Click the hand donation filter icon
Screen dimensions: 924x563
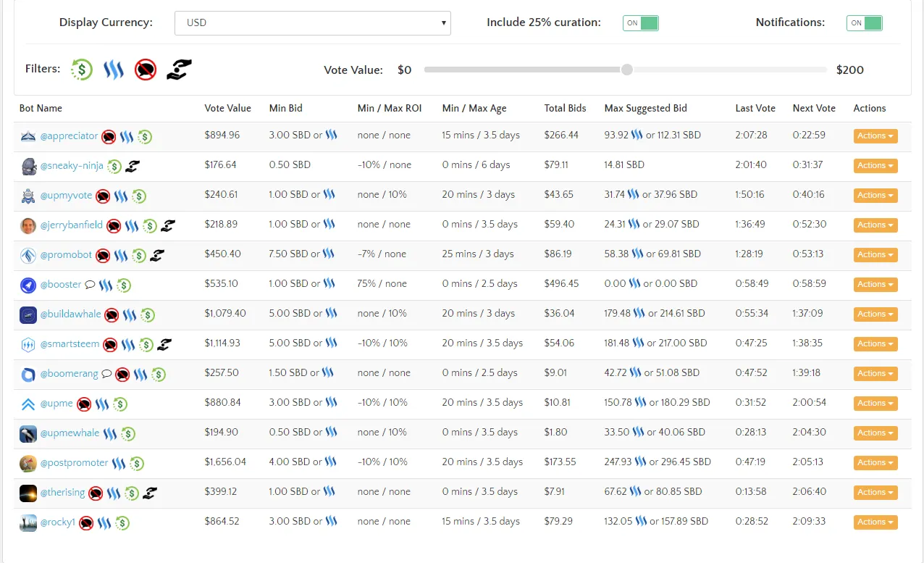tap(179, 70)
